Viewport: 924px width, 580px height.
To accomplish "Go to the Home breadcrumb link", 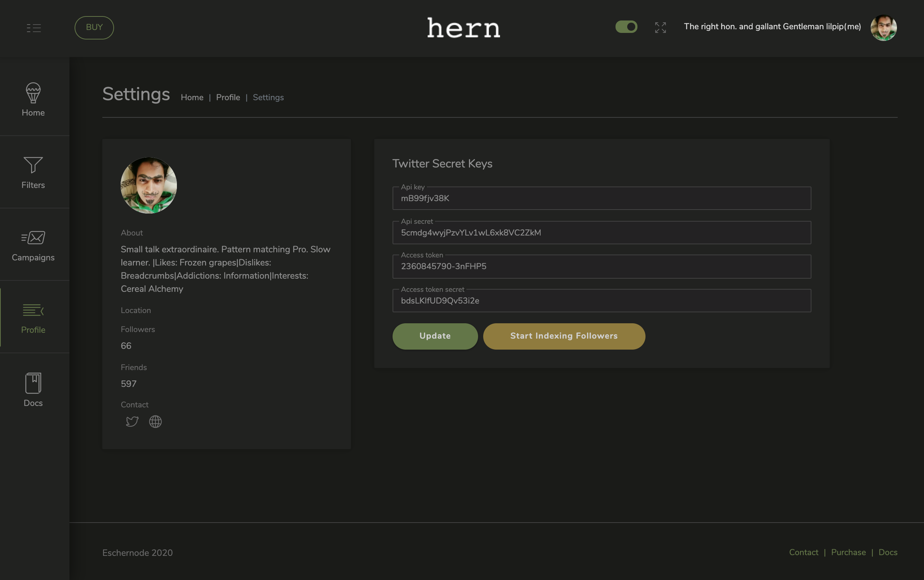I will click(192, 97).
